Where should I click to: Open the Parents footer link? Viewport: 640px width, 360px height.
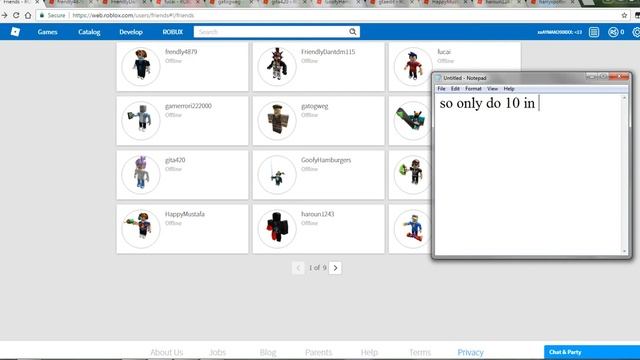[x=318, y=352]
